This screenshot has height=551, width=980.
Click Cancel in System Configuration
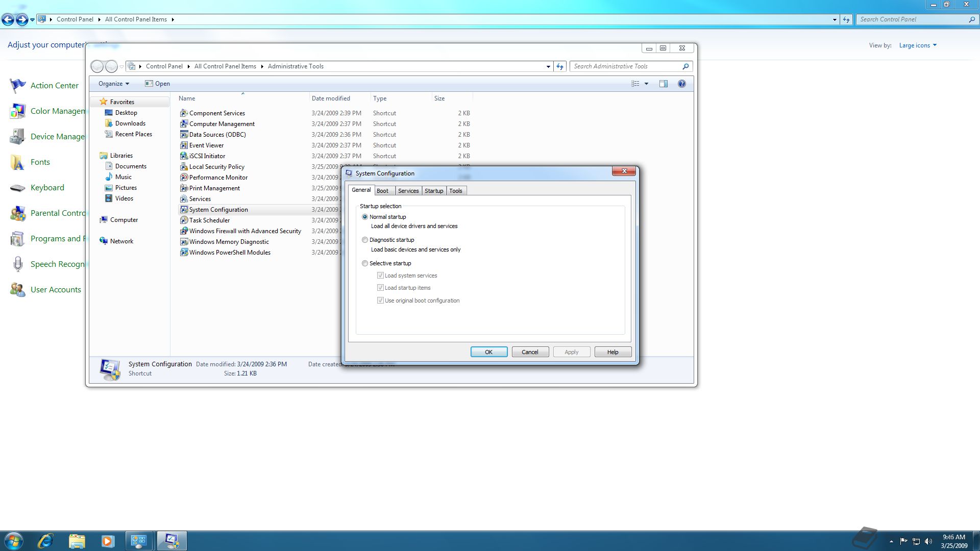(530, 352)
